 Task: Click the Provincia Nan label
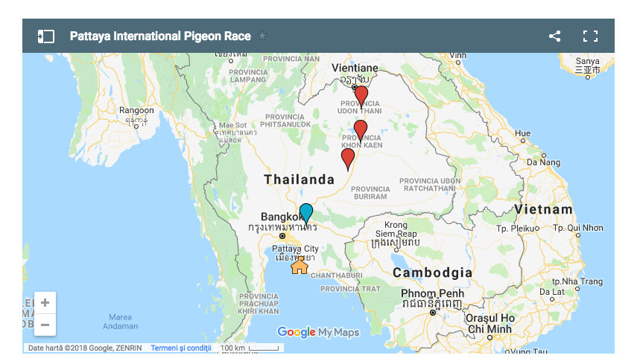click(x=291, y=59)
